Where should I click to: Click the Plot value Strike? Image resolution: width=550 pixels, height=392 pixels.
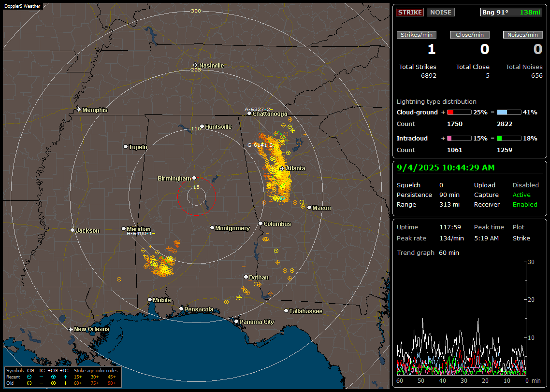[x=521, y=238]
